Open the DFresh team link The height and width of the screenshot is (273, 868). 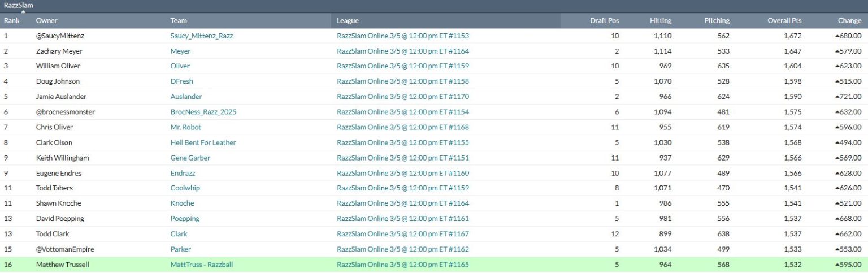point(182,81)
